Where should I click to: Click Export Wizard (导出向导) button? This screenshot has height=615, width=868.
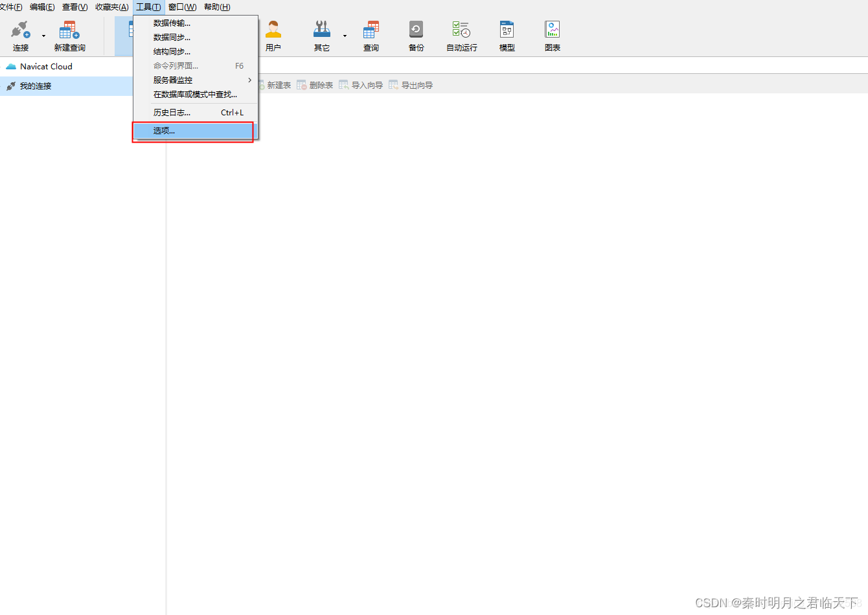(411, 85)
